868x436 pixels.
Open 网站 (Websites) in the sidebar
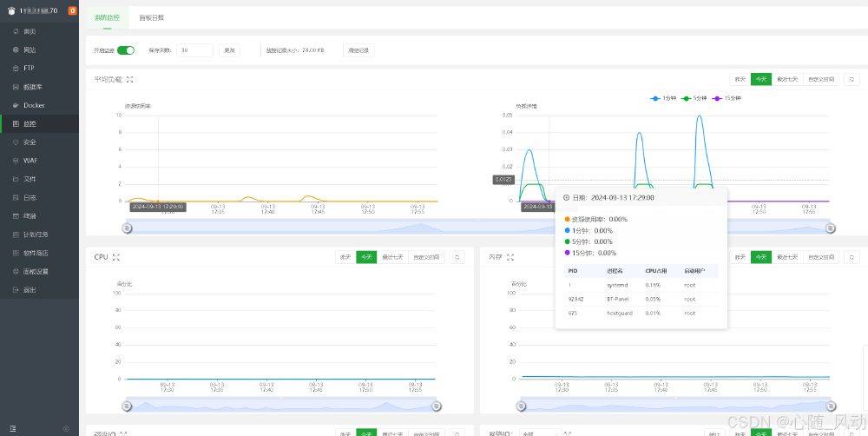(29, 50)
